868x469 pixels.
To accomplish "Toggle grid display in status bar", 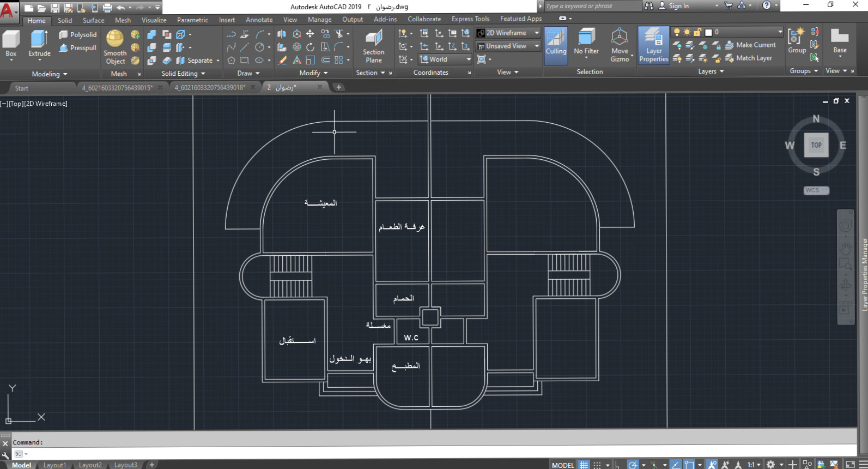I will tap(584, 465).
